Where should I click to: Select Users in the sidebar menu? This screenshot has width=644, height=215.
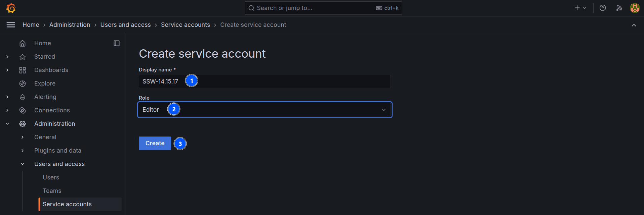(51, 177)
